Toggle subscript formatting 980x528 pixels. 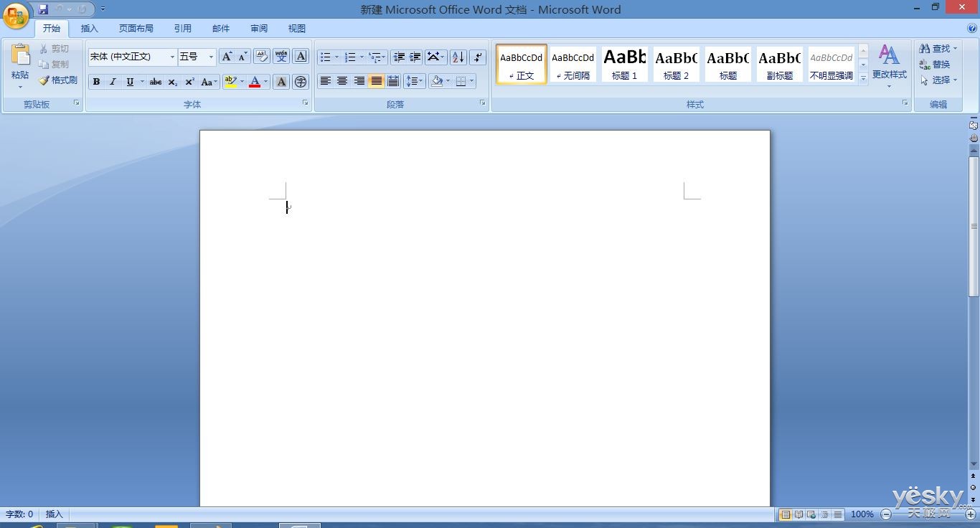(173, 82)
